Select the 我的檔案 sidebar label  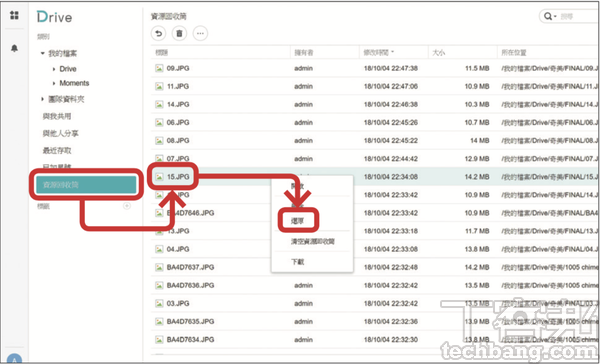click(x=62, y=54)
